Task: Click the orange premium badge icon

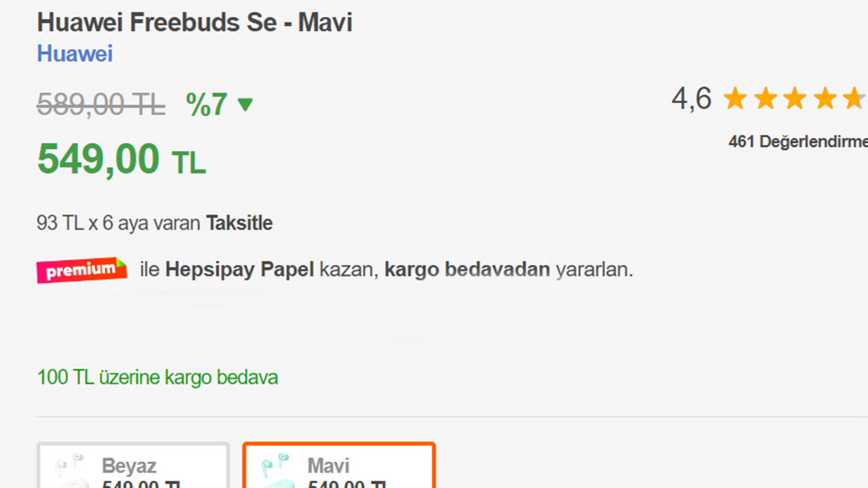Action: click(x=81, y=269)
